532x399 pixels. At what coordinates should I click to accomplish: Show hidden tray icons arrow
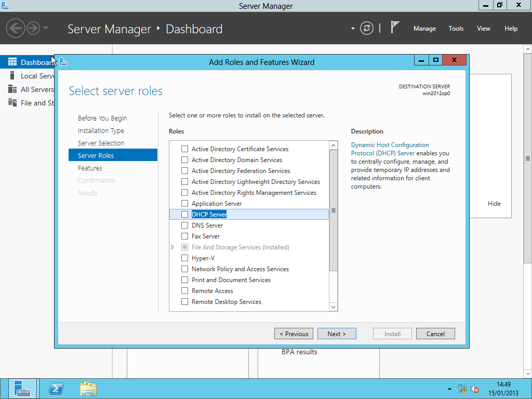coord(449,389)
